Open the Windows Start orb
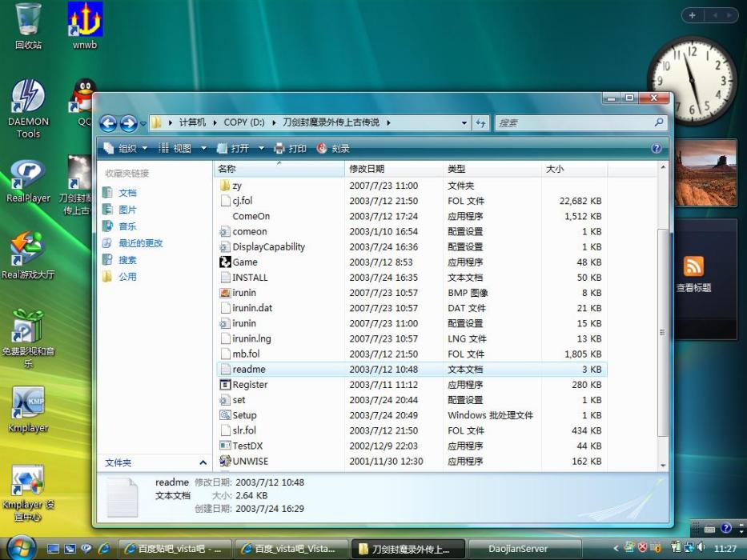Screen dimensions: 747x560 (x=21, y=548)
